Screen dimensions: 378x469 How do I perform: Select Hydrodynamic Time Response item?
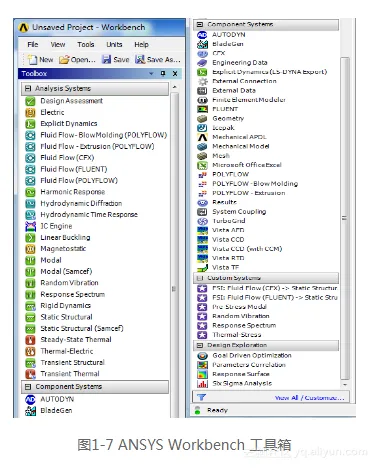tap(89, 215)
